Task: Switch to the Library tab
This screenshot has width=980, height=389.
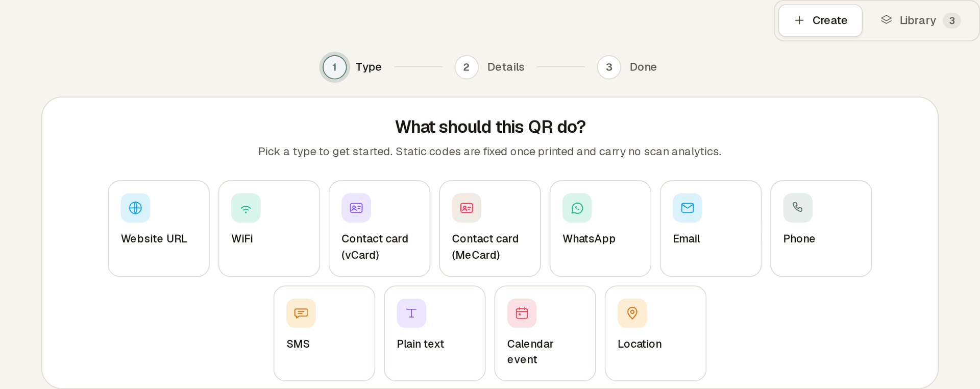Action: click(920, 20)
